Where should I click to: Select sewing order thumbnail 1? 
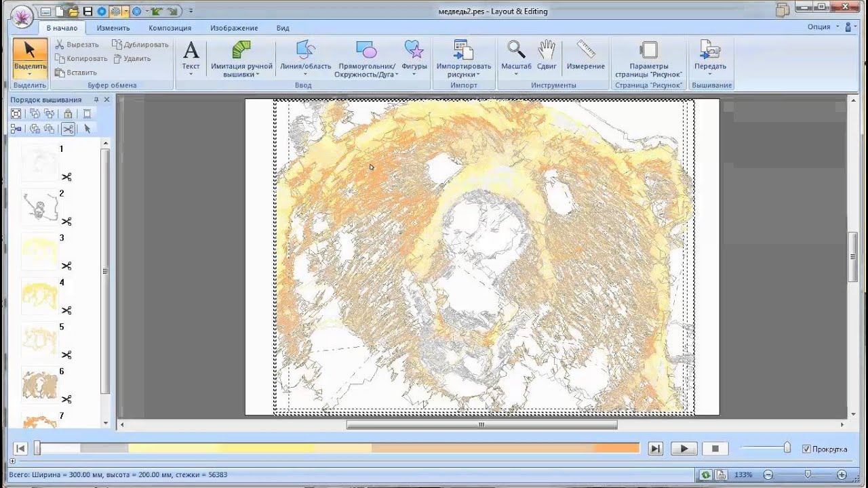click(39, 163)
